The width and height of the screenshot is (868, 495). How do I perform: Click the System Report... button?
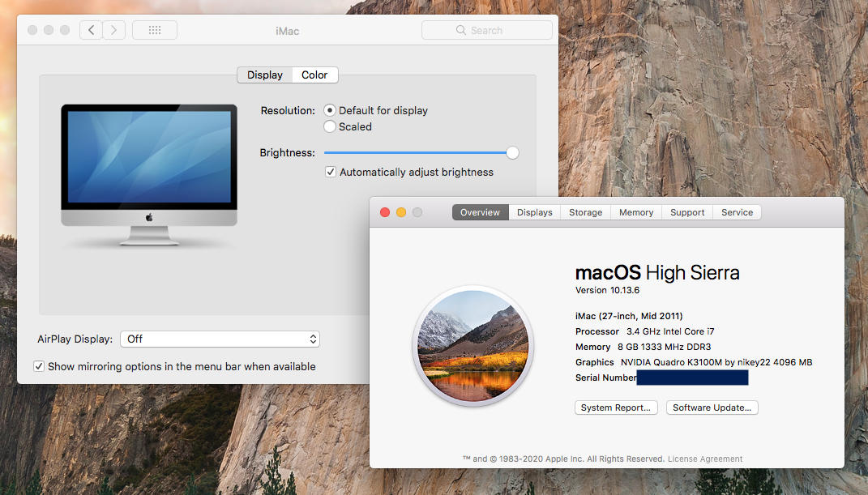point(616,408)
